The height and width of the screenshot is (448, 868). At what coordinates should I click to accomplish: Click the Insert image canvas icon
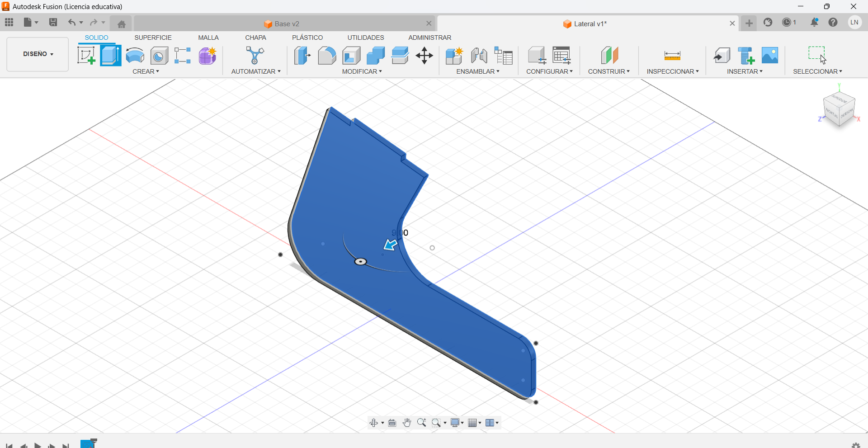click(x=770, y=56)
